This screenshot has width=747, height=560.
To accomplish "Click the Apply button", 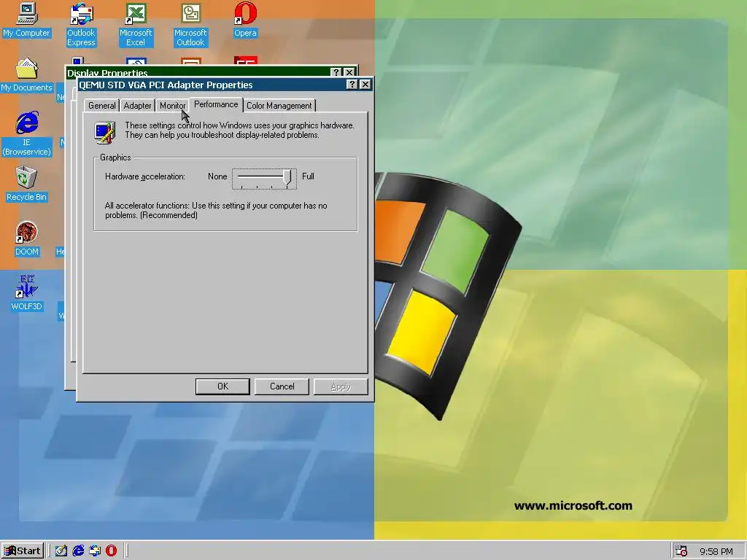I will (x=341, y=386).
